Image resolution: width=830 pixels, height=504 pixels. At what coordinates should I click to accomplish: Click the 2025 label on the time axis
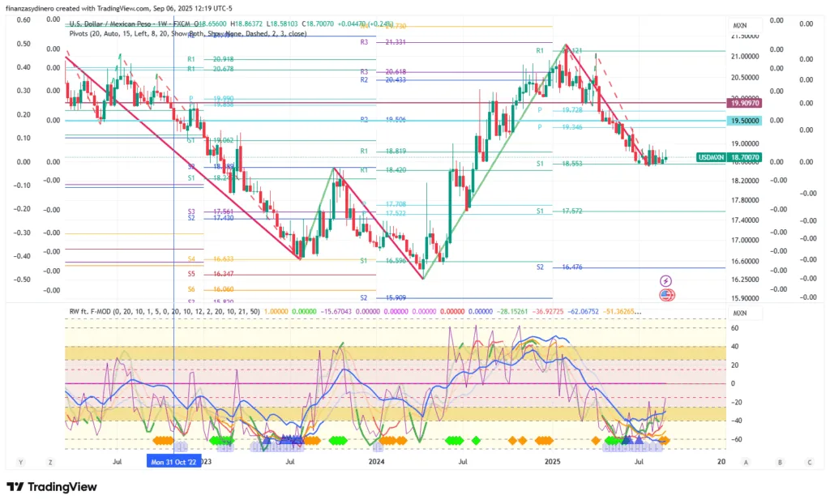(x=553, y=462)
